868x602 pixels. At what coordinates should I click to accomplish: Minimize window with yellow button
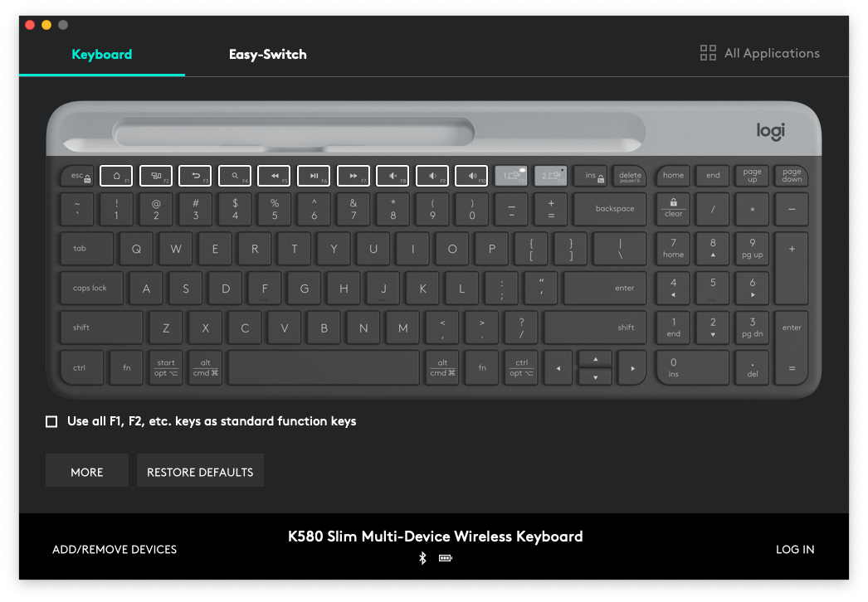pos(46,25)
